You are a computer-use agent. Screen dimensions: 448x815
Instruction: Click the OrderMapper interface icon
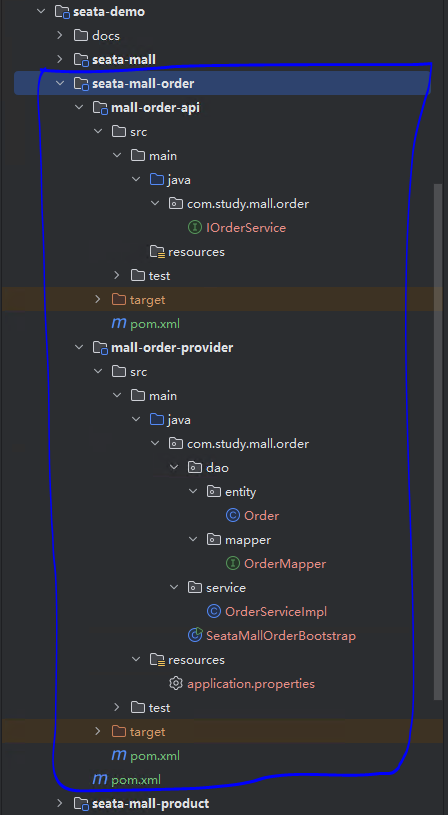(x=233, y=563)
